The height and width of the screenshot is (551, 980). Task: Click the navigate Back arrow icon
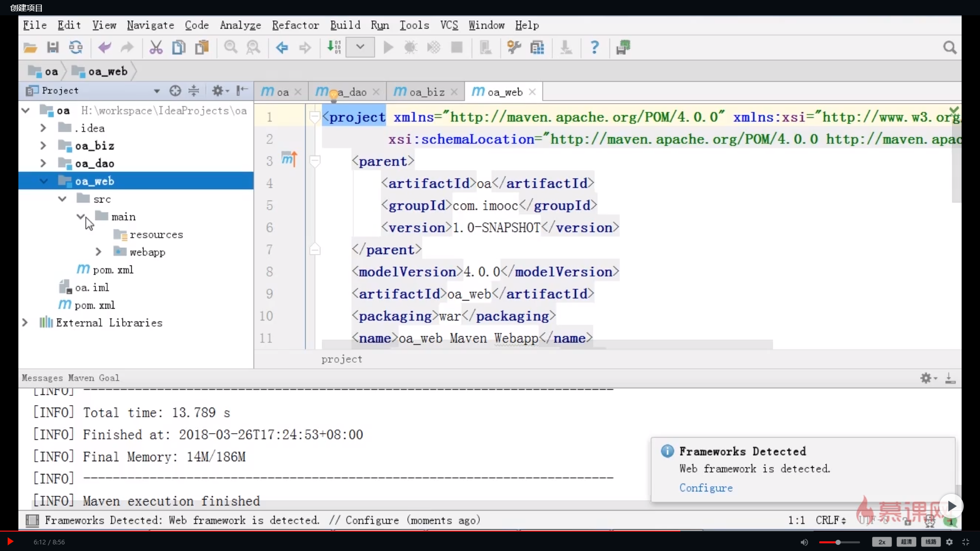click(282, 48)
